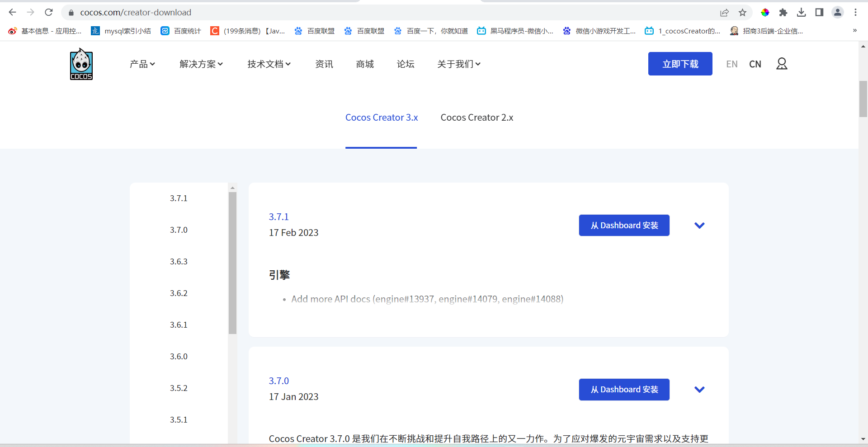Install 3.7.1 from Dashboard button

click(x=624, y=225)
